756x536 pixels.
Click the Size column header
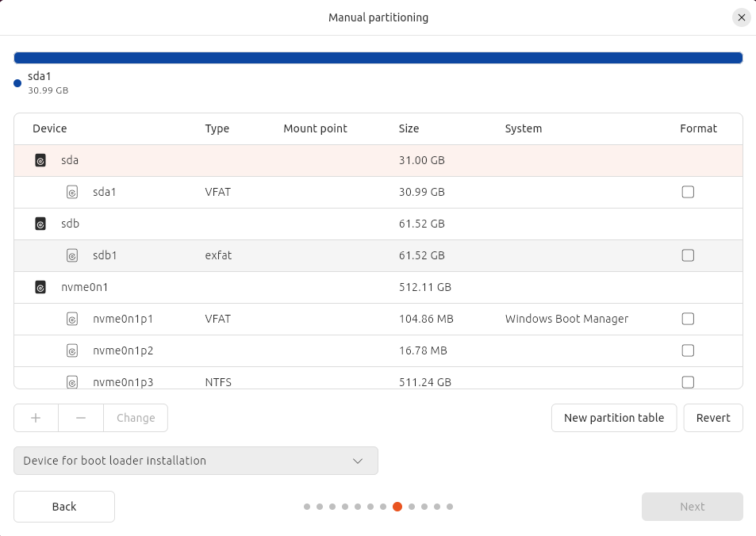(x=409, y=128)
